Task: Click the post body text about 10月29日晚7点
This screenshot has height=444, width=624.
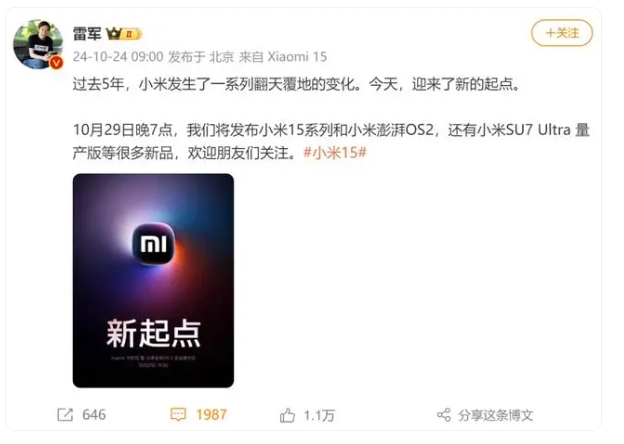Action: [x=331, y=141]
